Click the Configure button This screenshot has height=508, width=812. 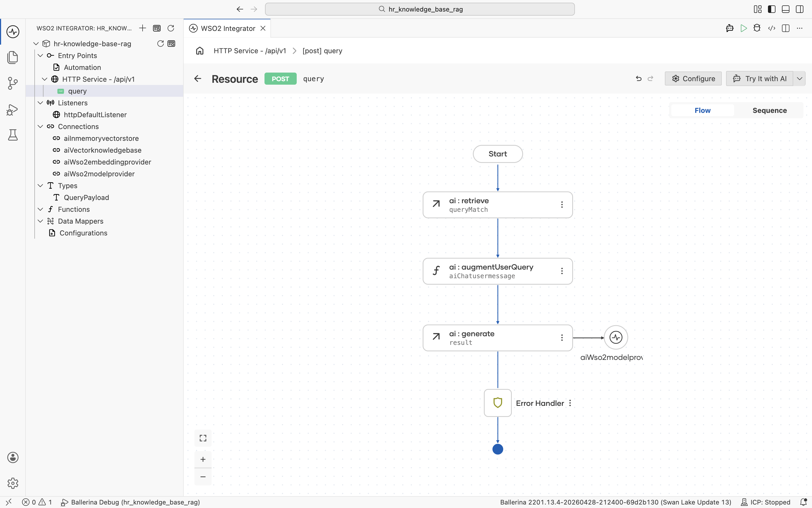(693, 78)
